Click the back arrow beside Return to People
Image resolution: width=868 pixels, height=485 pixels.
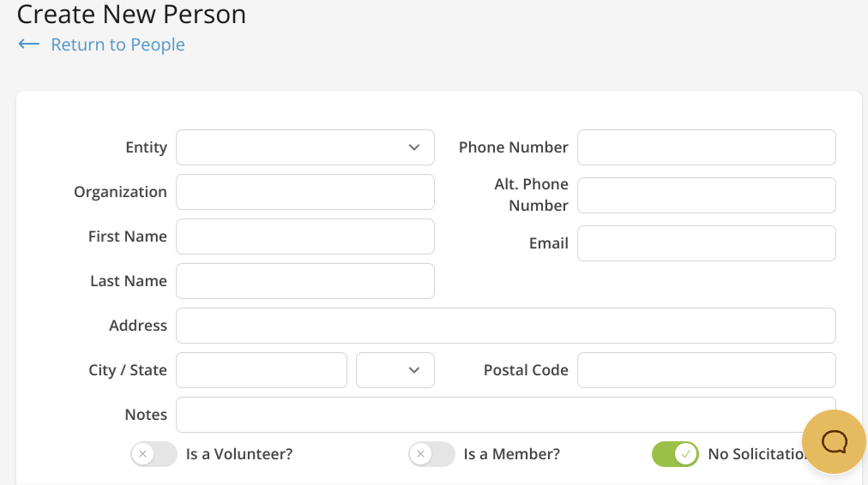tap(28, 45)
